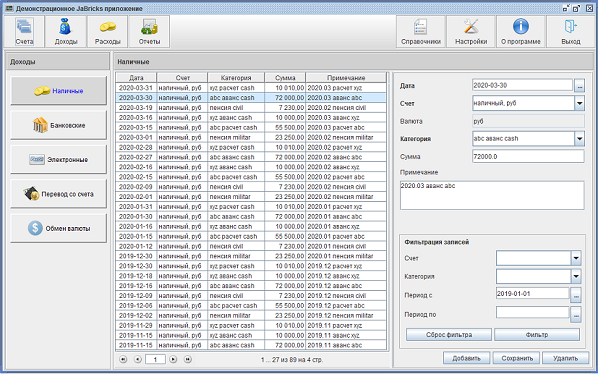The width and height of the screenshot is (598, 374).
Task: Select Обмен валюты category
Action: point(59,228)
